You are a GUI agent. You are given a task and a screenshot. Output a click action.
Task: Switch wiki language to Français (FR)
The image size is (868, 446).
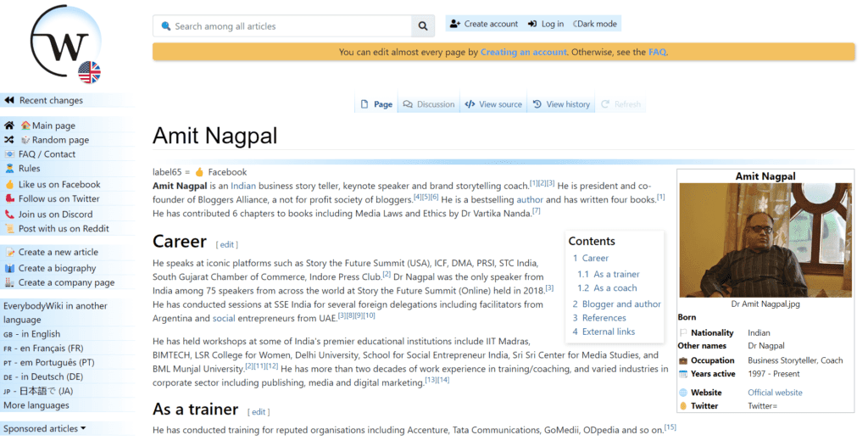43,348
